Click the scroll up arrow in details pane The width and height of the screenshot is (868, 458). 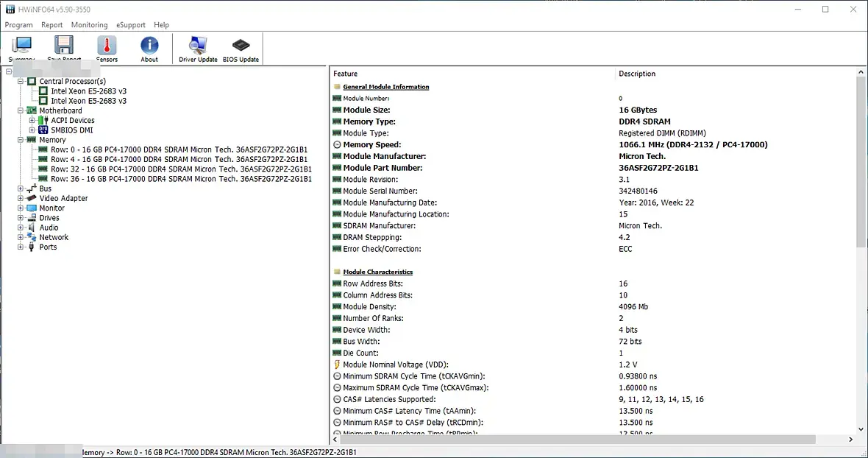[861, 73]
